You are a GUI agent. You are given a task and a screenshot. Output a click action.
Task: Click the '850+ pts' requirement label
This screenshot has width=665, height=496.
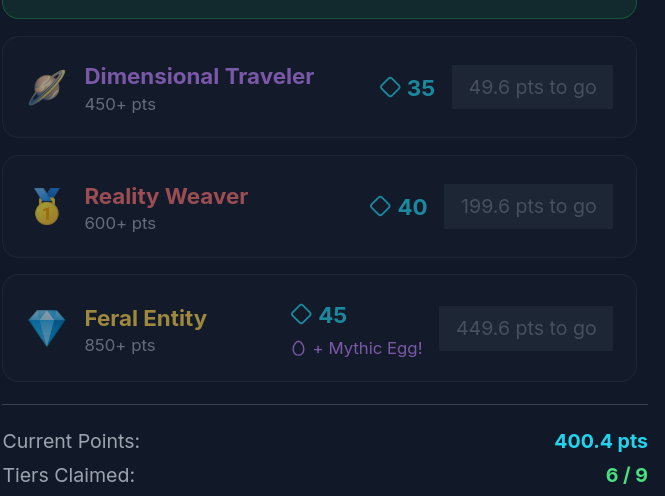(120, 345)
